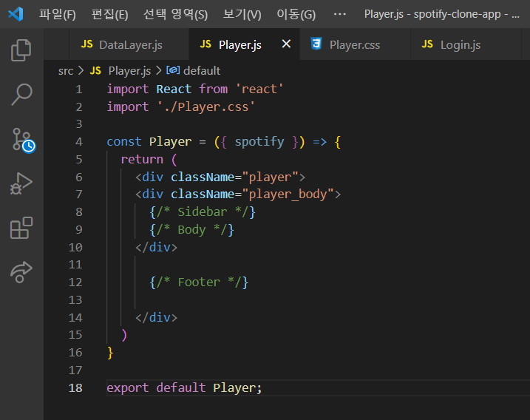Open the 편집(E) menu
Viewport: 530px width, 420px height.
[x=110, y=14]
